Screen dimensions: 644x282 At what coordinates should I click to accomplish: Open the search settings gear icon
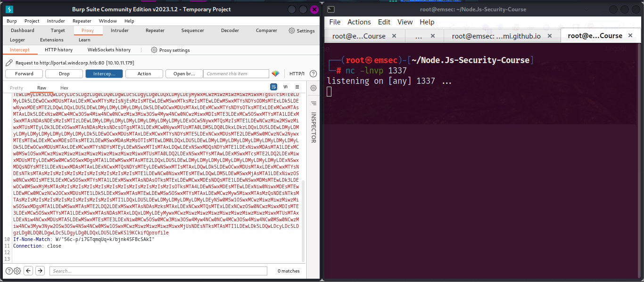pos(17,271)
